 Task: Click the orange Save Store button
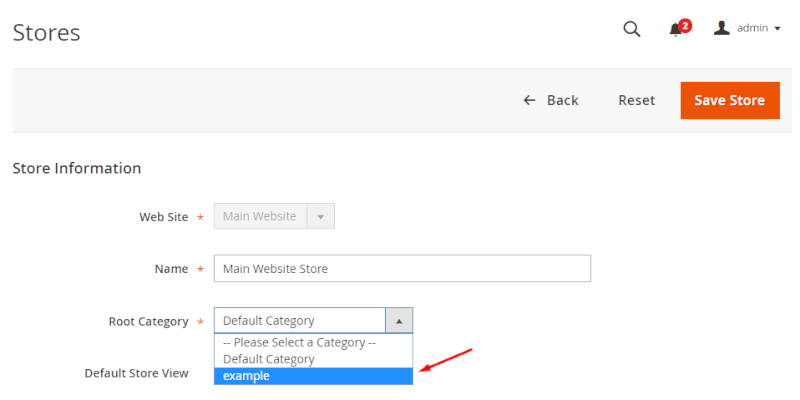[x=729, y=100]
